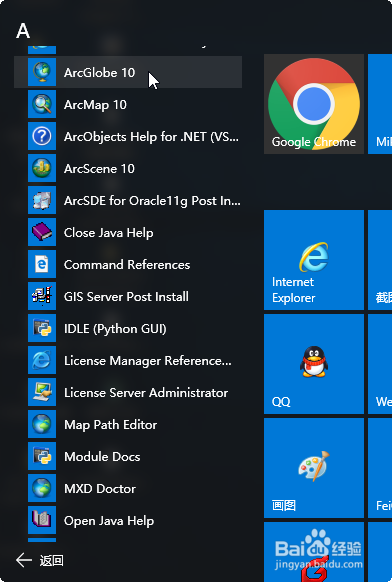Click the MXD Doctor globe icon
This screenshot has height=582, width=392.
[x=42, y=488]
